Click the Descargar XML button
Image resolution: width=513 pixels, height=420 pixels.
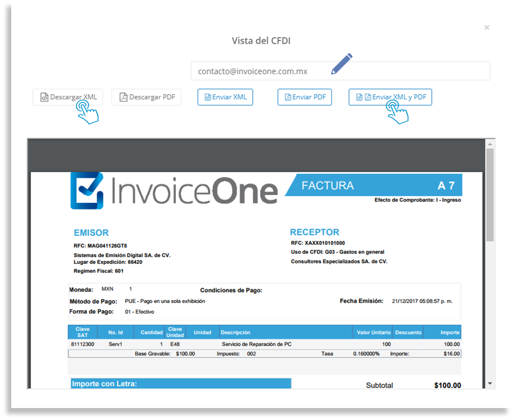[68, 97]
